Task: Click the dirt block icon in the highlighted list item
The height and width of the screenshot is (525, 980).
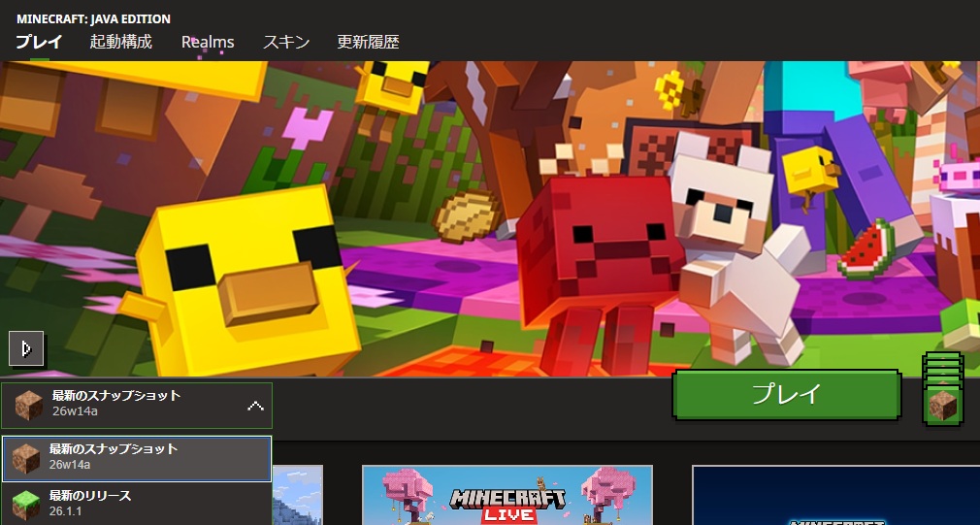Action: coord(26,459)
